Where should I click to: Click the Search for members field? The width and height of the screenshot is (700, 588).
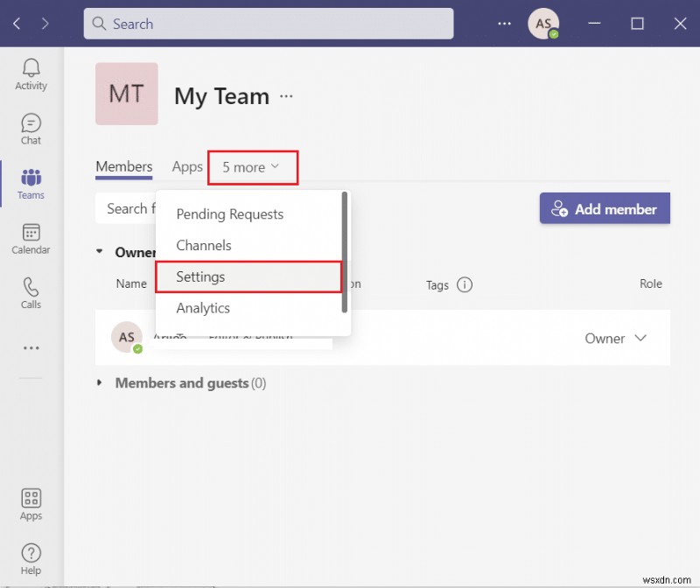point(126,208)
